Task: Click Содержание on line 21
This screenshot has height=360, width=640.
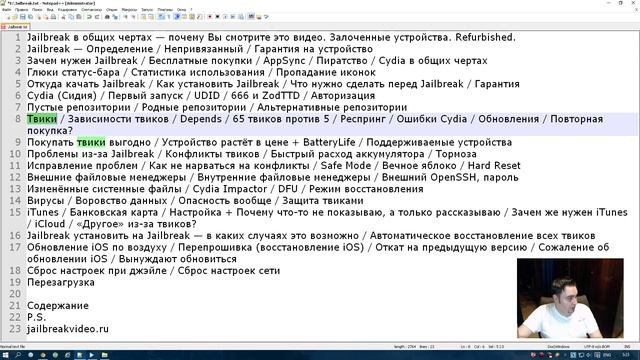Action: pyautogui.click(x=58, y=306)
